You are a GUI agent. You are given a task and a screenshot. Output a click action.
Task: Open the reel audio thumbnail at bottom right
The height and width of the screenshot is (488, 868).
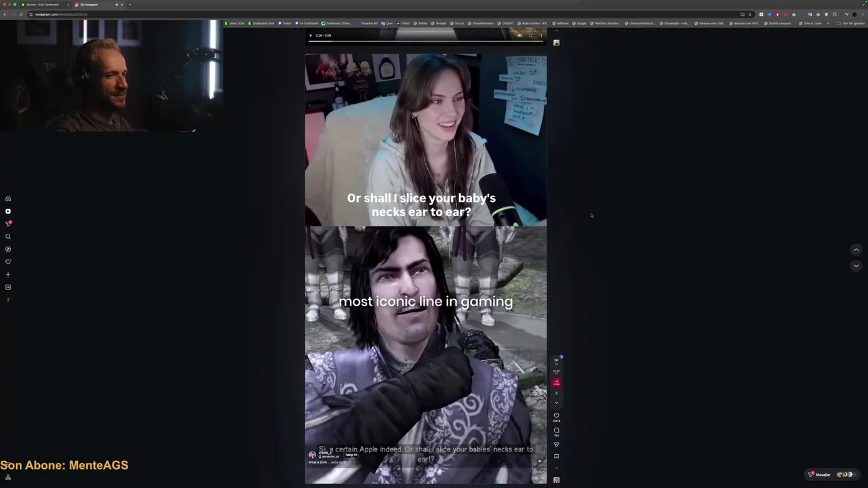click(556, 480)
